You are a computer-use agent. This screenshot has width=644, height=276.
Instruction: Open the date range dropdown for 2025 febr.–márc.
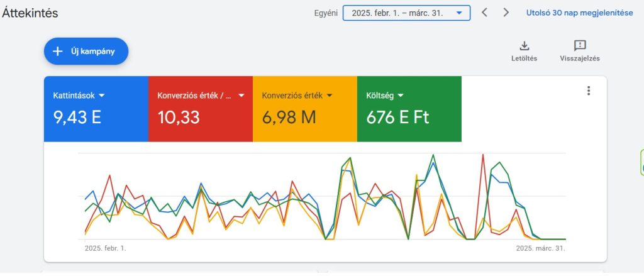click(406, 13)
